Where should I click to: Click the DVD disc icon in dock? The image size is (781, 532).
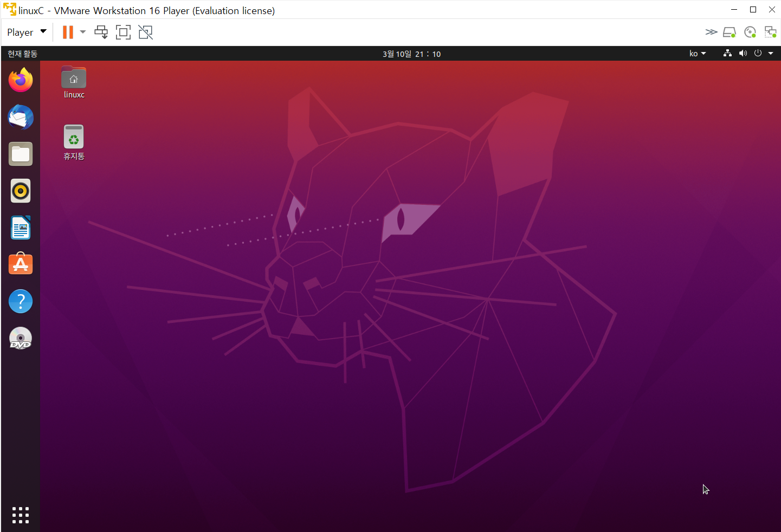[21, 338]
